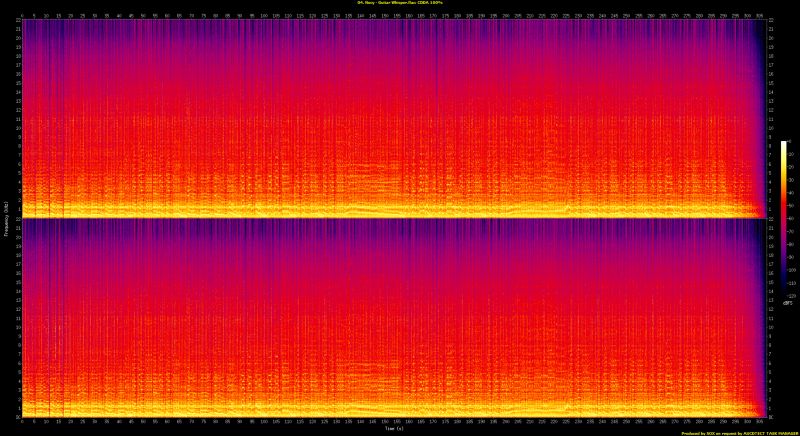Image resolution: width=800 pixels, height=436 pixels.
Task: Click the 10 kHz label on upper right frequency axis
Action: click(x=769, y=128)
